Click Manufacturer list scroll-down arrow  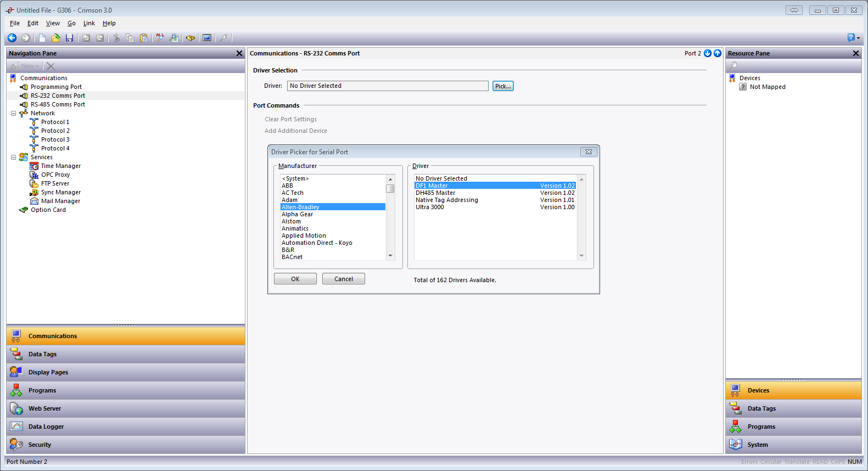[x=390, y=256]
